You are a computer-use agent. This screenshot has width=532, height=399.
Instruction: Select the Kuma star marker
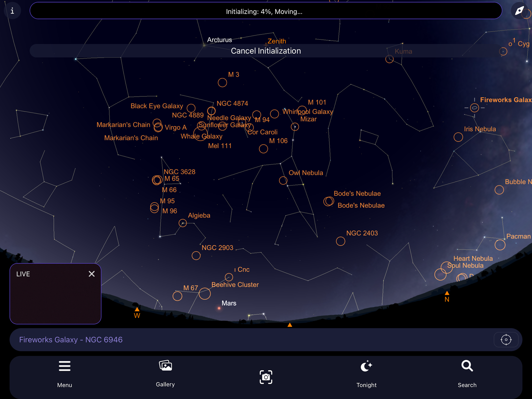(390, 59)
